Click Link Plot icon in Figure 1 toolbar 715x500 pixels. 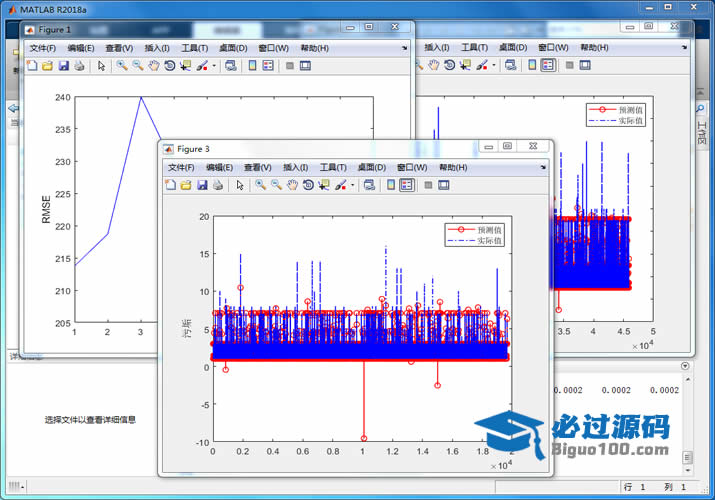click(x=231, y=66)
